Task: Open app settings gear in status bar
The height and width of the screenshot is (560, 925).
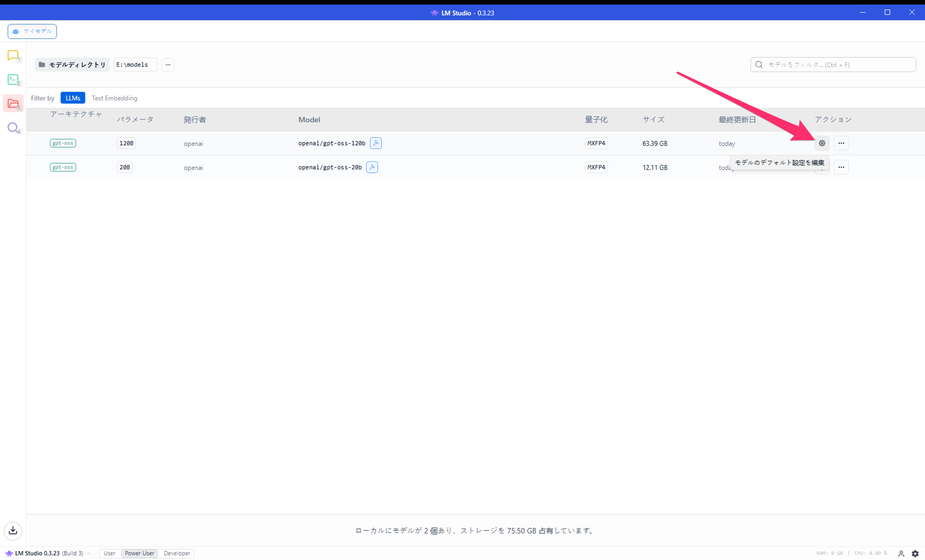Action: pyautogui.click(x=915, y=553)
